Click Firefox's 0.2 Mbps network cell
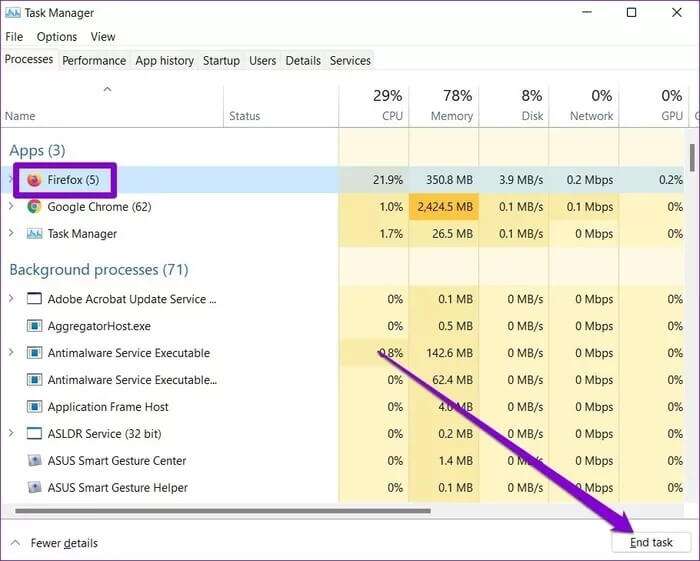The width and height of the screenshot is (700, 561). (x=584, y=180)
